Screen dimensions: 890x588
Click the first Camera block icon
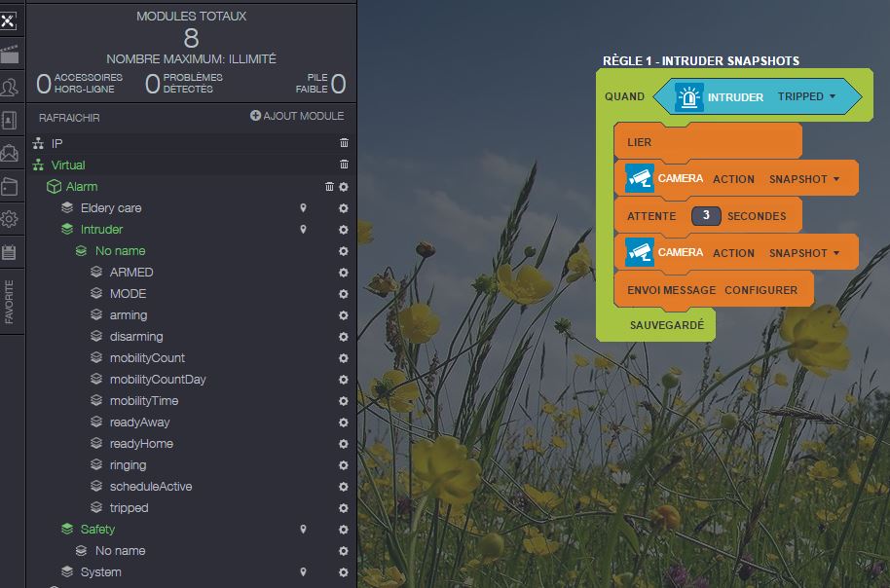point(640,178)
